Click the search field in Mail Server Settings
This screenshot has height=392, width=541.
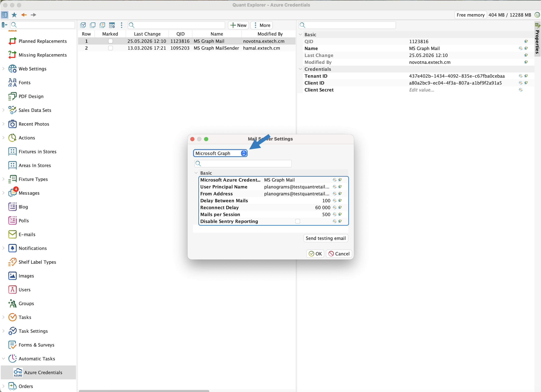[x=243, y=164]
